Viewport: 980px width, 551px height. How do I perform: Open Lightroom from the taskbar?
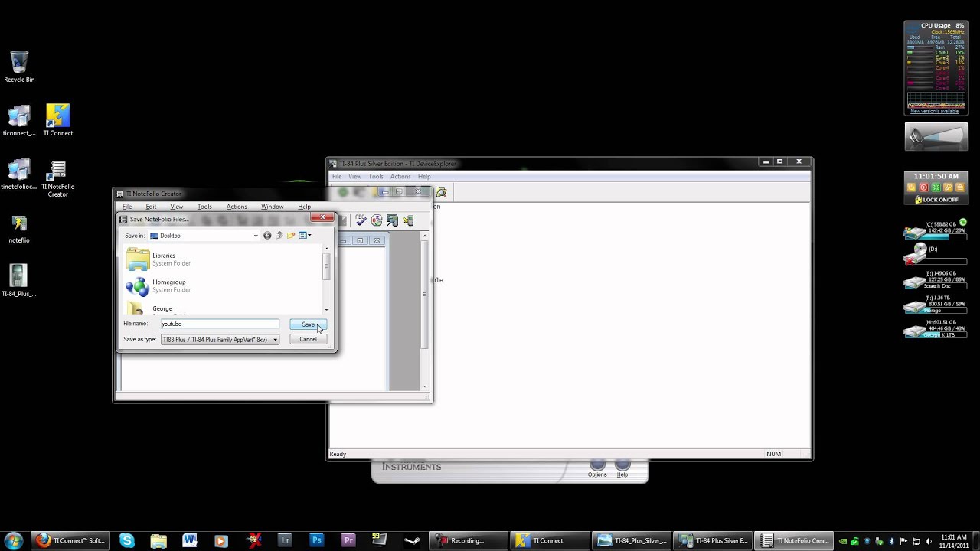[285, 541]
